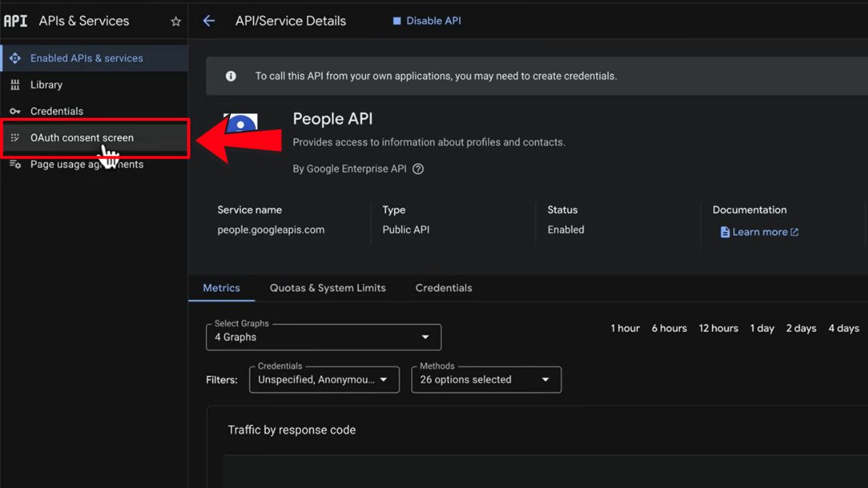Open the Learn more documentation link

point(759,232)
